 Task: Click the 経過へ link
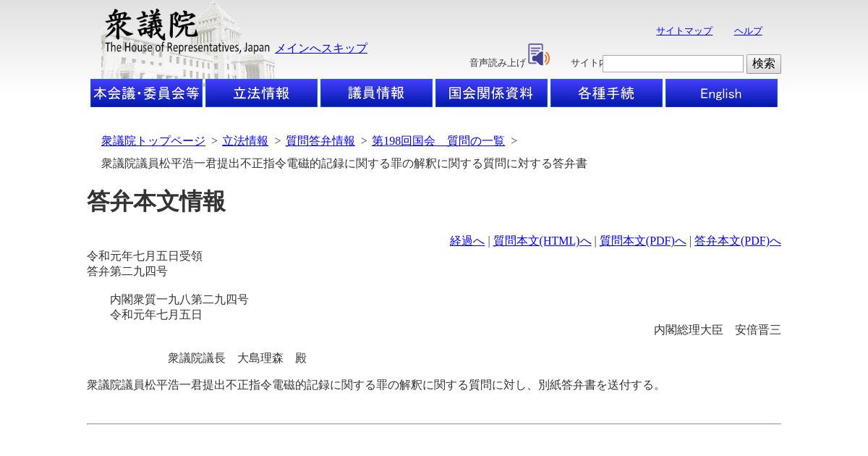point(467,241)
